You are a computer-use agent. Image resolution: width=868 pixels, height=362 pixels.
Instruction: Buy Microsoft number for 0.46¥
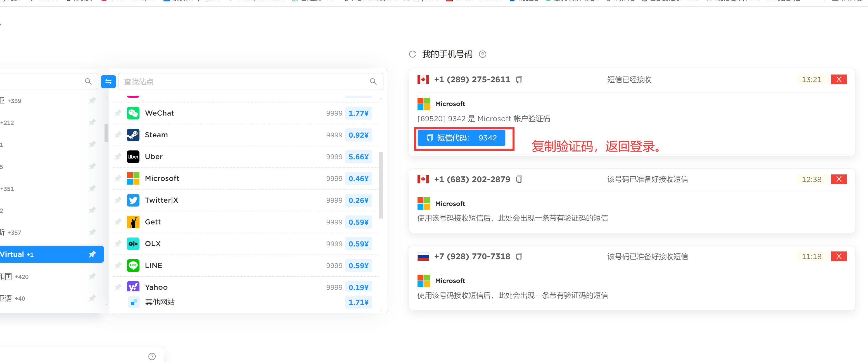tap(359, 179)
